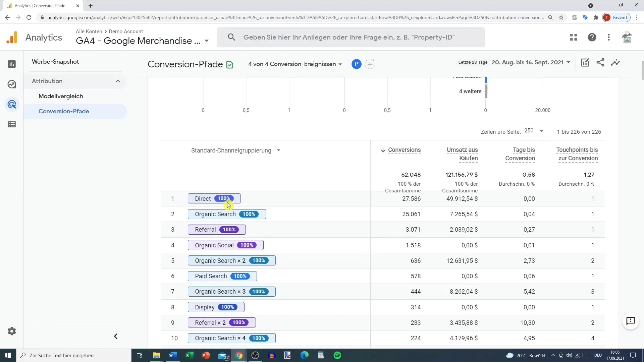Click the 4 weitere chart label

click(x=470, y=91)
